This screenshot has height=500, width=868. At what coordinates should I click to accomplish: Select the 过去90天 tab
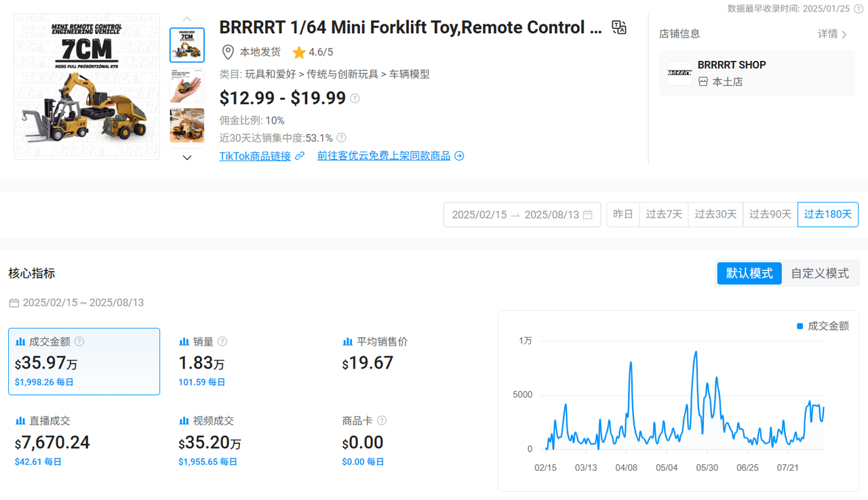point(770,213)
